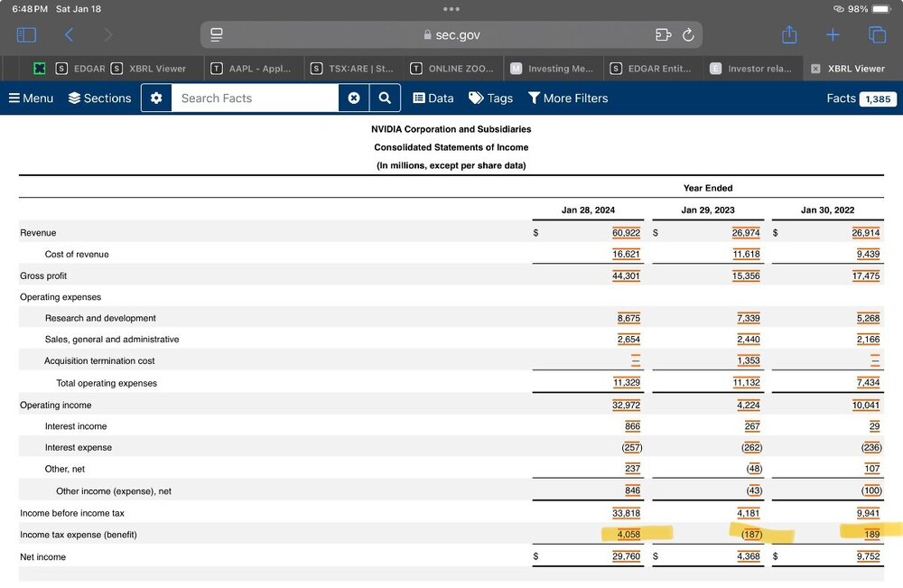Click Sales, general and administrative fact 2,654
Image resolution: width=903 pixels, height=588 pixels.
click(628, 340)
